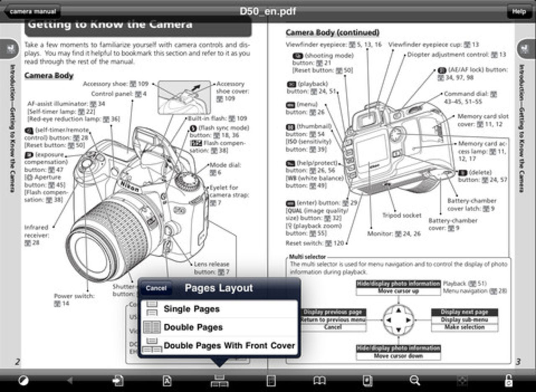
Task: Tap the single page icon in toolbar
Action: pos(271,380)
